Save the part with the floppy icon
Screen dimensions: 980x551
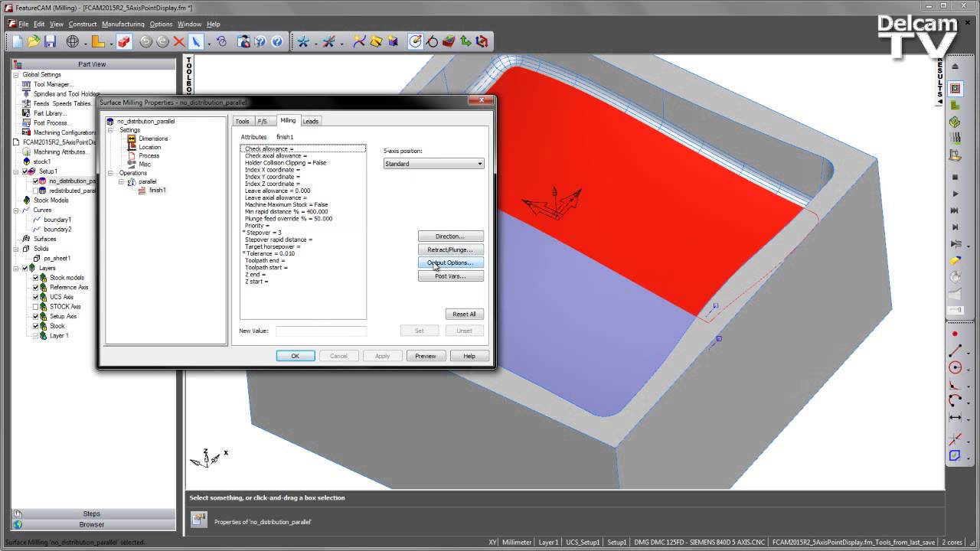50,41
